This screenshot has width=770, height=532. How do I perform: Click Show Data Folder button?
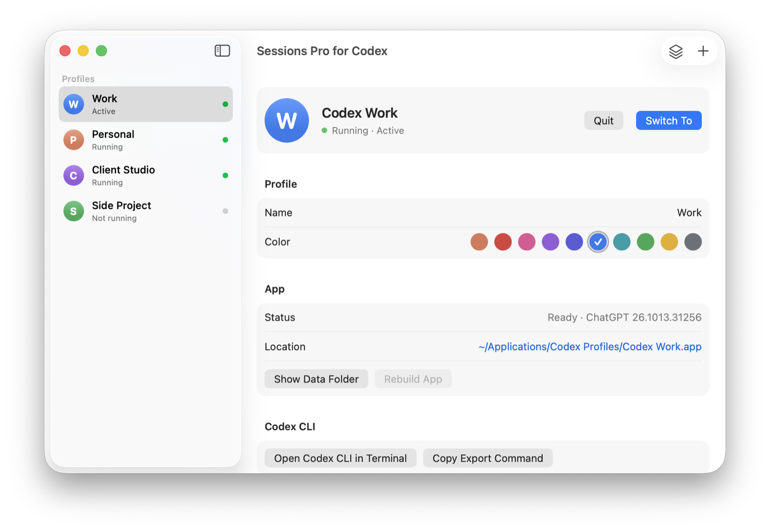[x=316, y=379]
